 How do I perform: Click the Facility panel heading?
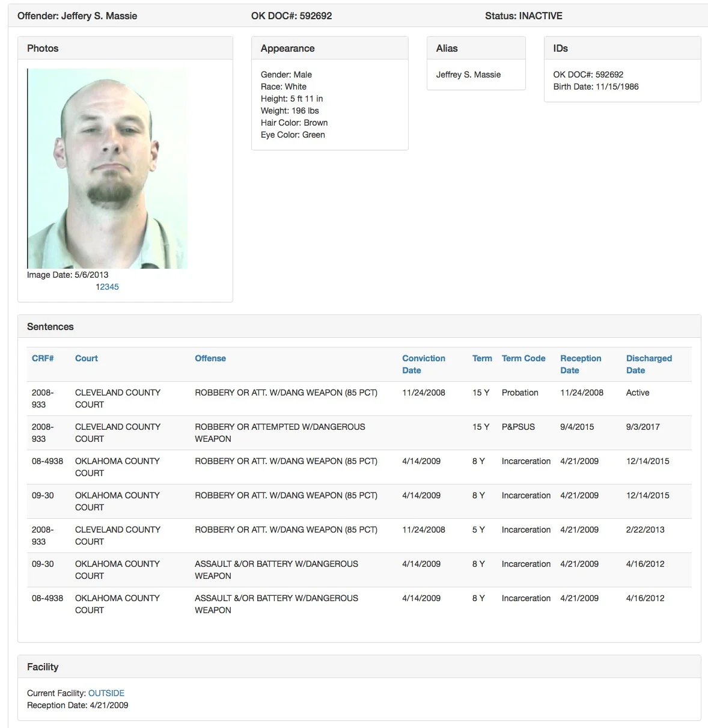tap(43, 667)
